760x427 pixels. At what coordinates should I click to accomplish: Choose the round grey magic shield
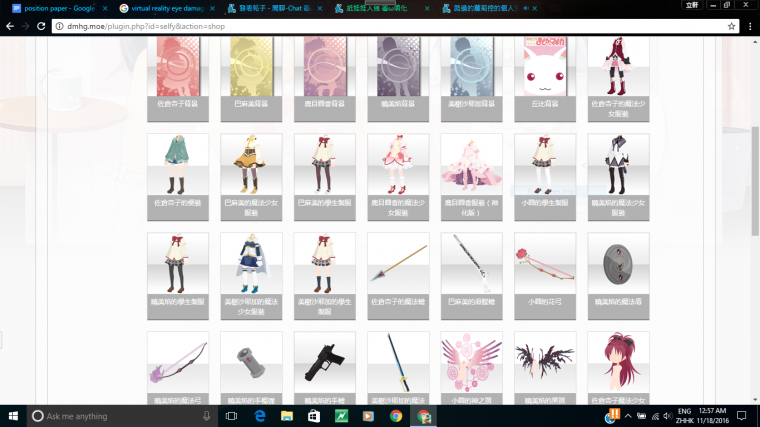[618, 276]
